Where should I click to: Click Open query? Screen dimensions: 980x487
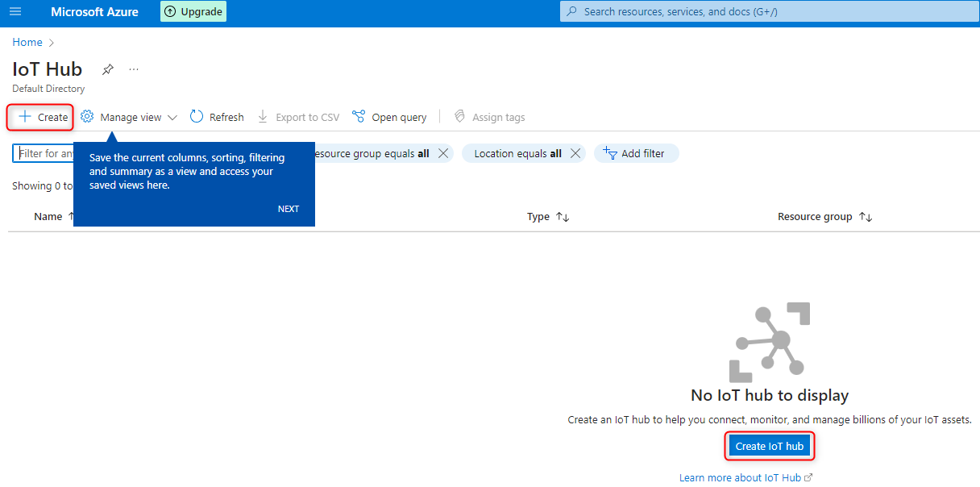389,117
